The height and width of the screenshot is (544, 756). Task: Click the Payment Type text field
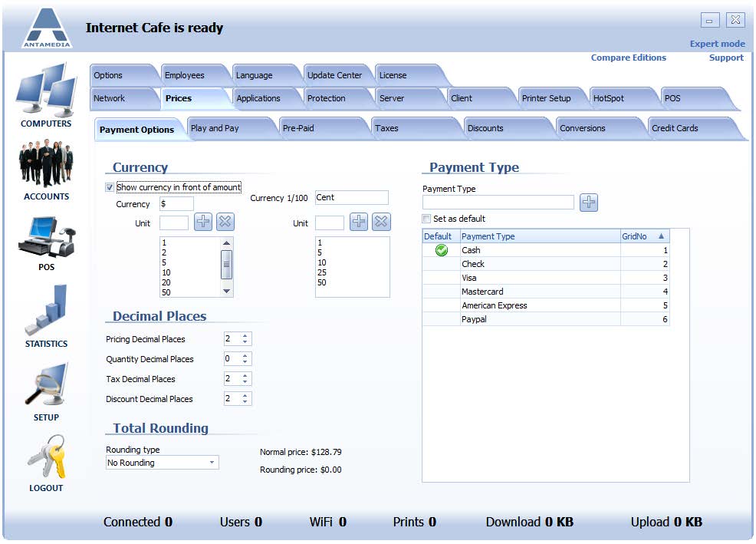tap(498, 203)
